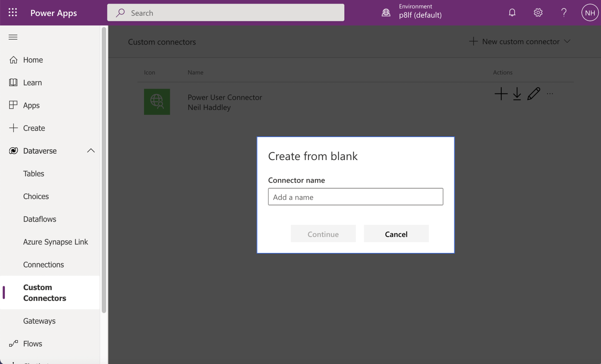Click the Create plus icon in sidebar
Viewport: 601px width, 364px height.
13,128
